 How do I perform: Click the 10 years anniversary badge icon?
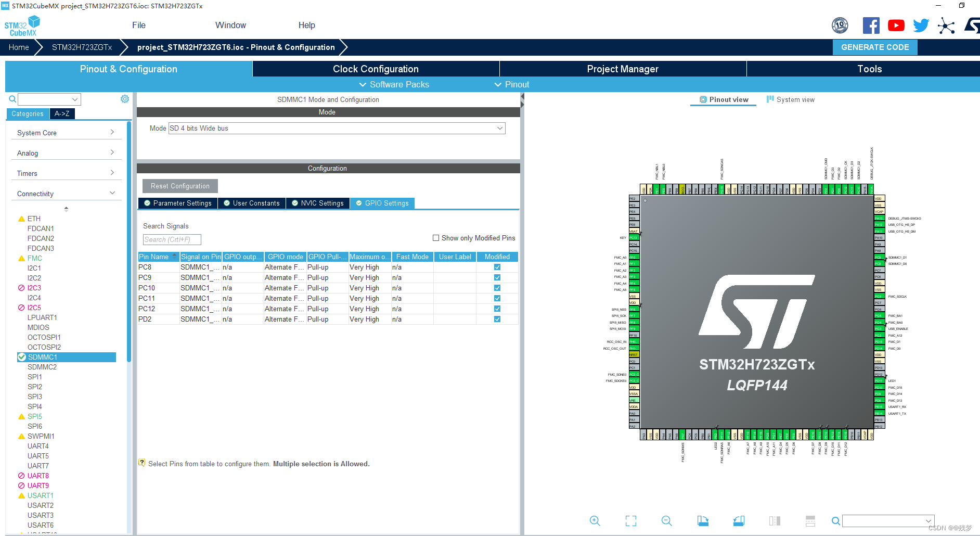coord(840,25)
